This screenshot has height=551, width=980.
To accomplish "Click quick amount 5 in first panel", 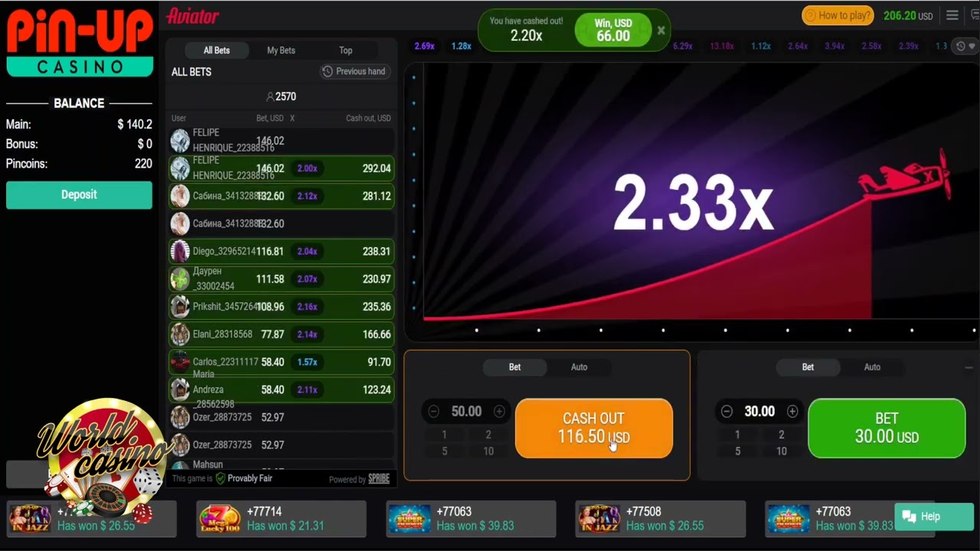I will click(x=444, y=452).
